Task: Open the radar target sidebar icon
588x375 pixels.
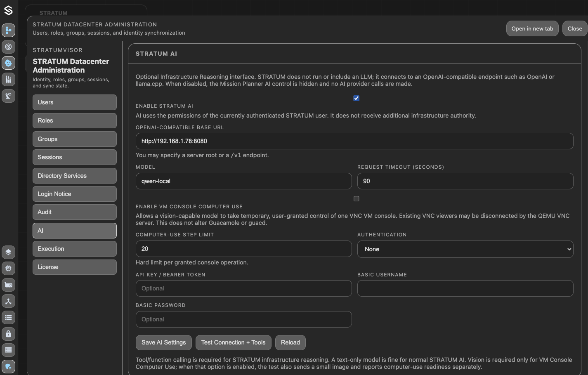Action: (x=8, y=47)
